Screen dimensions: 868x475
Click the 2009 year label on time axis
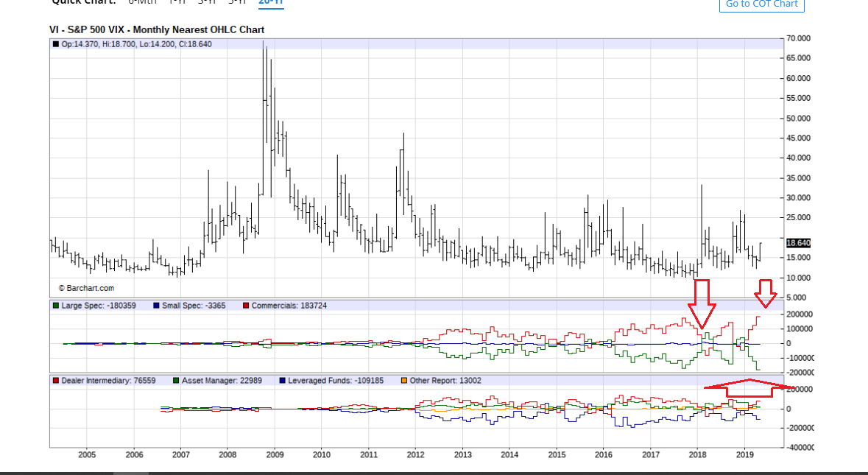click(275, 455)
